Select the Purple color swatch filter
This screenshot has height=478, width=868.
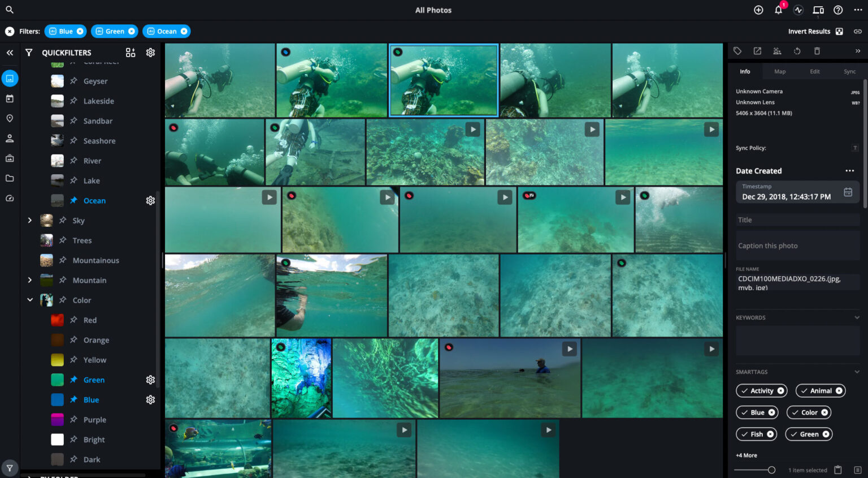pos(57,419)
